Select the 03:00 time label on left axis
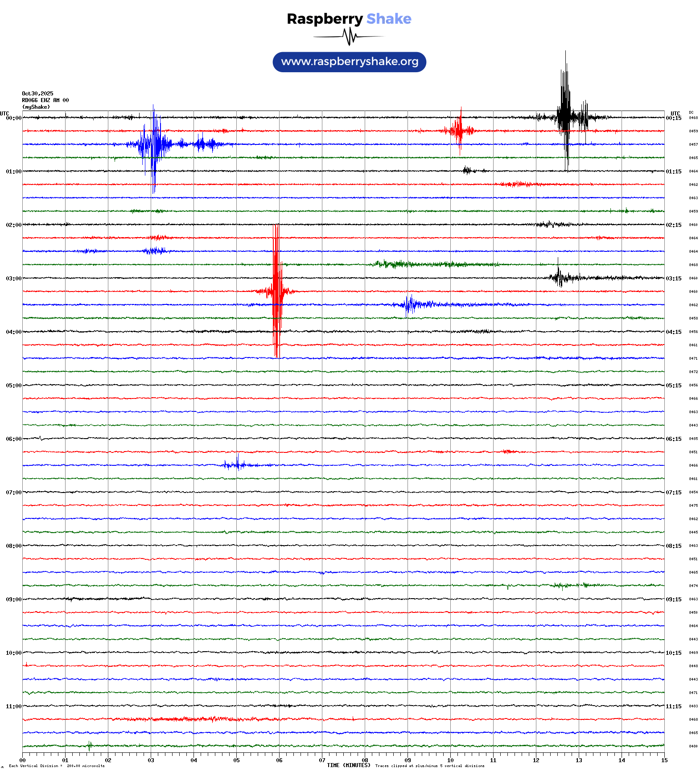700x772 pixels. [x=13, y=279]
